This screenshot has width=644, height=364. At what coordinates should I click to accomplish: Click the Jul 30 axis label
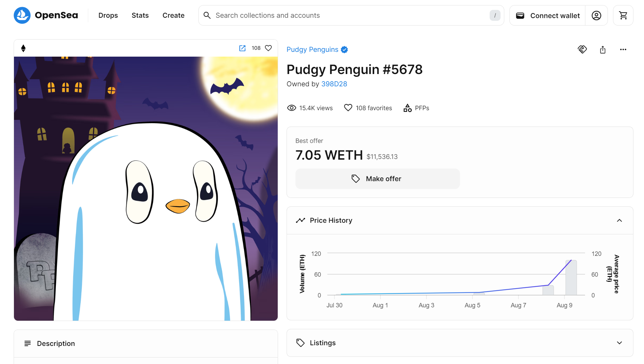point(334,305)
